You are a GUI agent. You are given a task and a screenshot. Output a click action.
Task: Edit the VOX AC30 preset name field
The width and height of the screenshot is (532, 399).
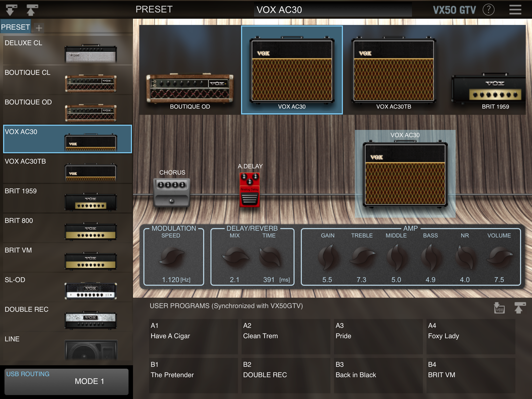coord(332,10)
